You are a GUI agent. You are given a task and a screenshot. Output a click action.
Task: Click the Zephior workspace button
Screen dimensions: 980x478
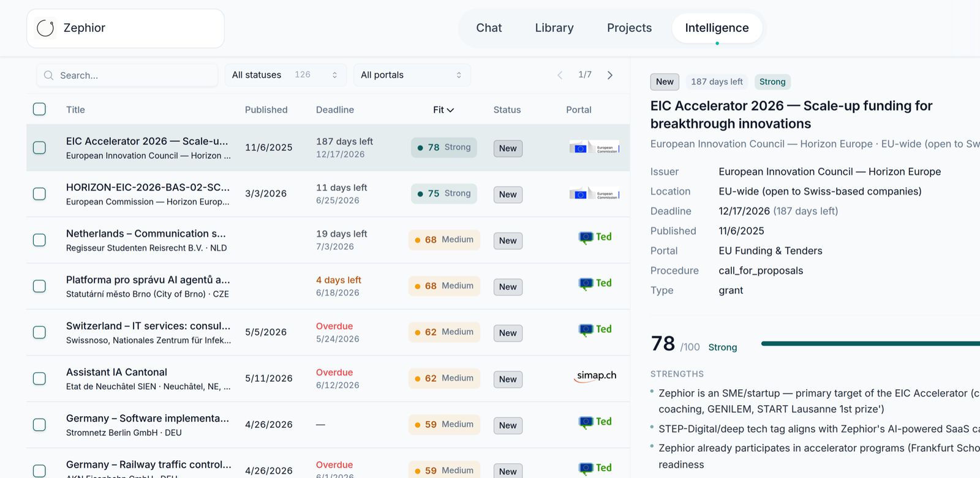[126, 28]
